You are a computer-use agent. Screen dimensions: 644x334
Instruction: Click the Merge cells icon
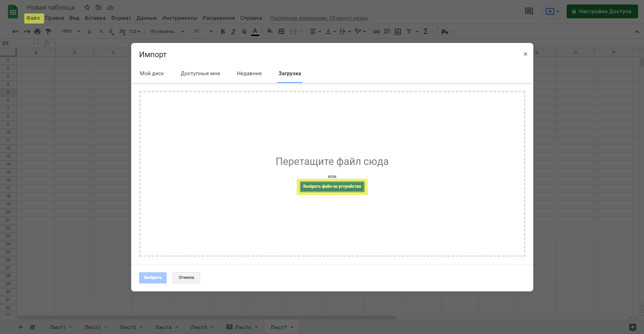[x=293, y=32]
